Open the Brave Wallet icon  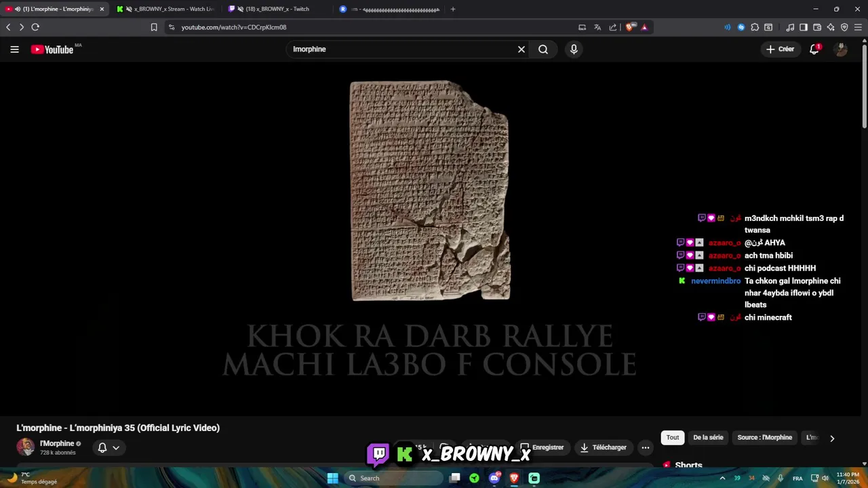[x=817, y=27]
